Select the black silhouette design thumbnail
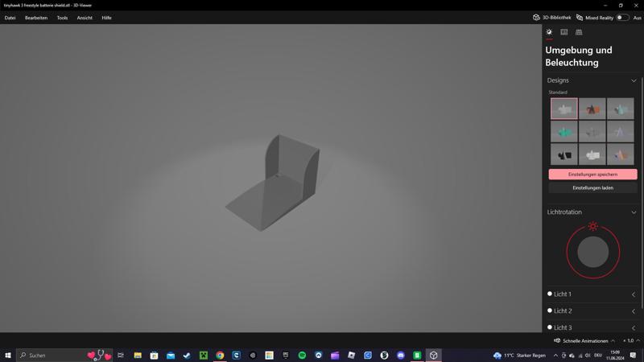Image resolution: width=644 pixels, height=362 pixels. pos(564,154)
